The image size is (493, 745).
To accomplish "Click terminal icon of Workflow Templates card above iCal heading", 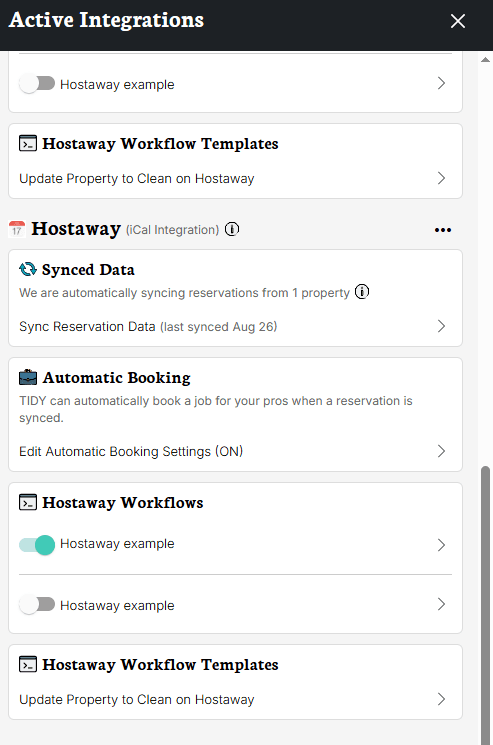I will (x=28, y=143).
